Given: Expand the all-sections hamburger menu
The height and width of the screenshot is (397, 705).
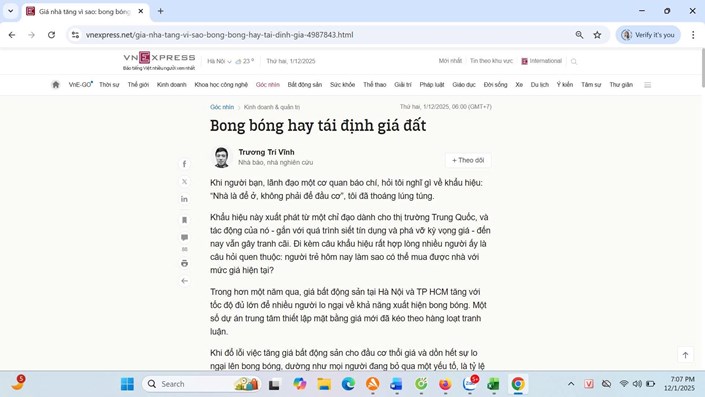Looking at the screenshot, I should click(647, 85).
